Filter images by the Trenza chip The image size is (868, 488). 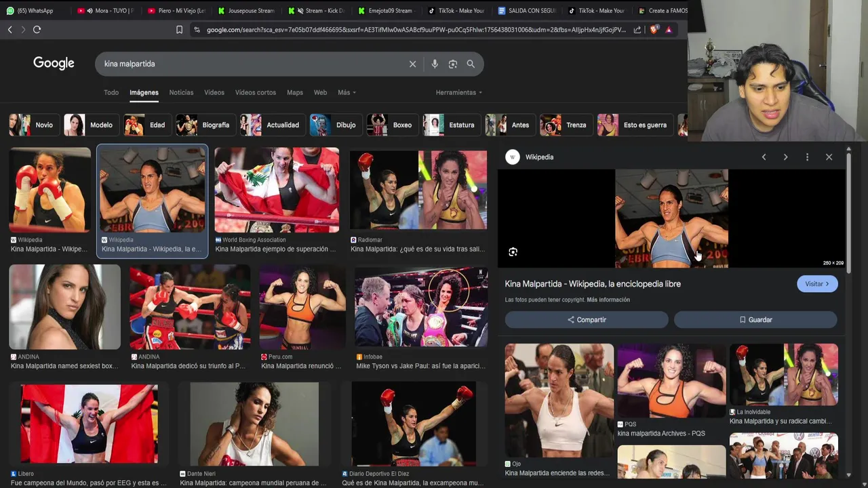[566, 125]
